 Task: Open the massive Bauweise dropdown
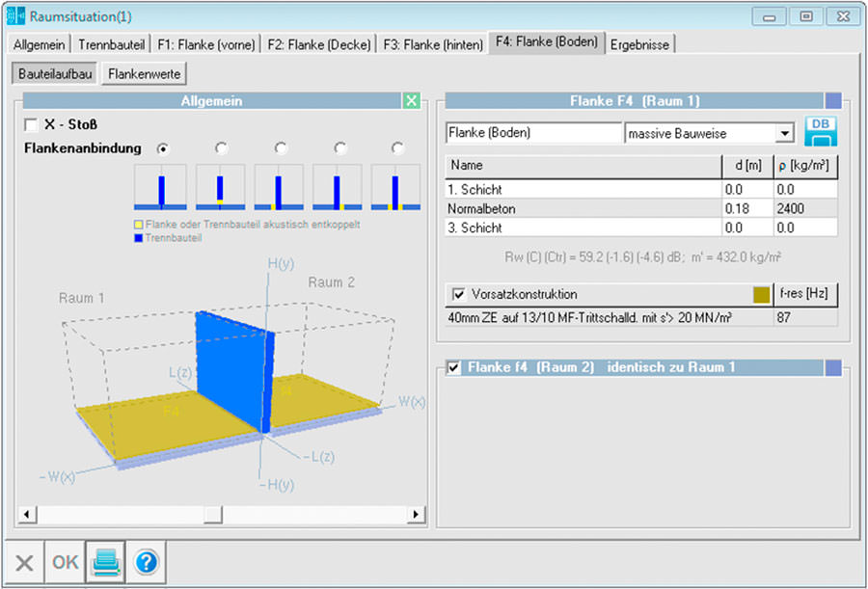785,133
